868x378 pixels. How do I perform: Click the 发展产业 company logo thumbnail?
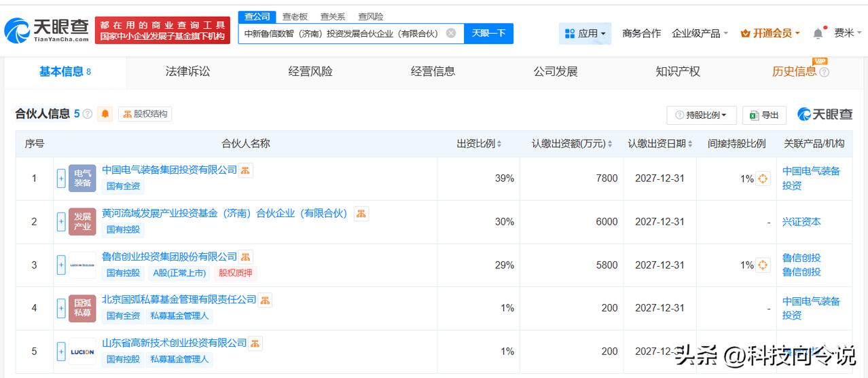click(x=82, y=222)
